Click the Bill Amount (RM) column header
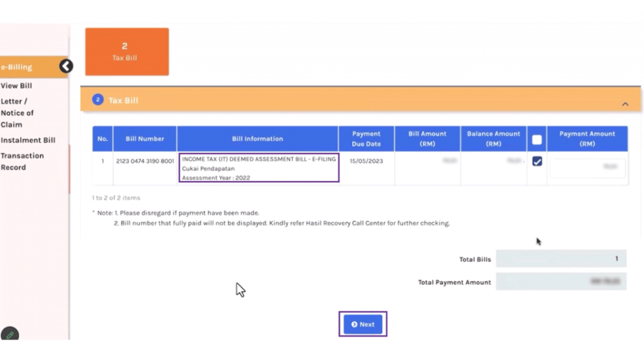The height and width of the screenshot is (363, 644). (427, 139)
